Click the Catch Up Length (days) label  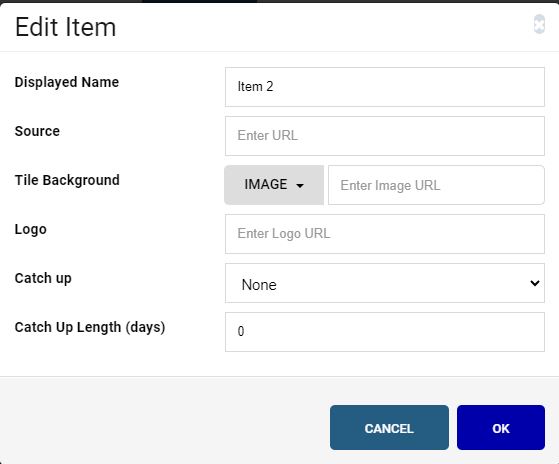(90, 328)
